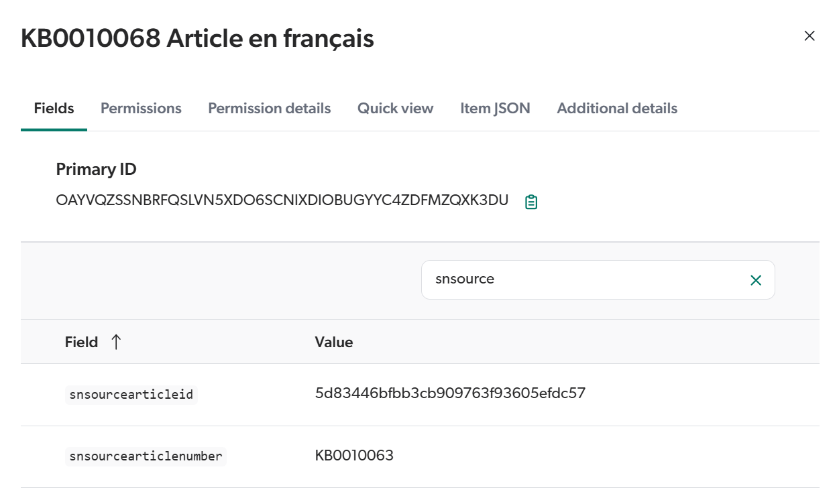Sort by the Field column arrow
The height and width of the screenshot is (504, 839).
coord(116,342)
